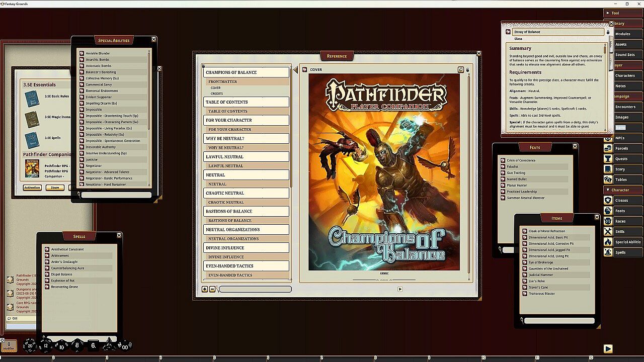Click the Items window search field
Image resolution: width=644 pixels, height=362 pixels.
[x=559, y=320]
